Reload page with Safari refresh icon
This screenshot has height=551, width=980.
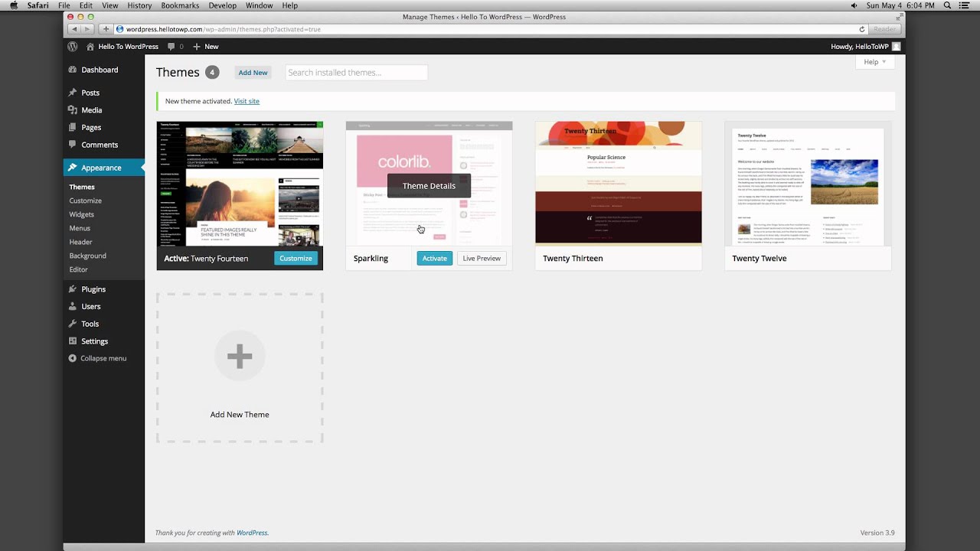tap(862, 29)
